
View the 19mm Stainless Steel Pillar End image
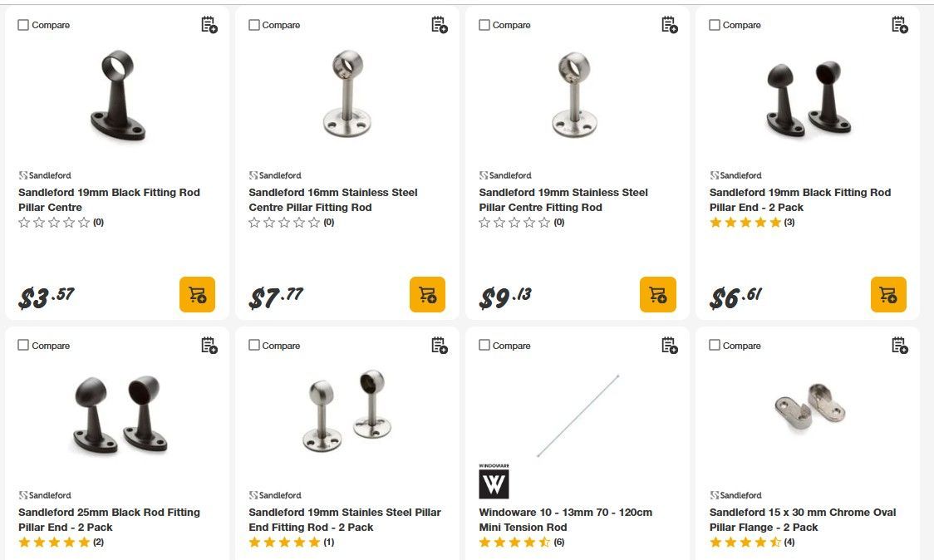(x=347, y=410)
